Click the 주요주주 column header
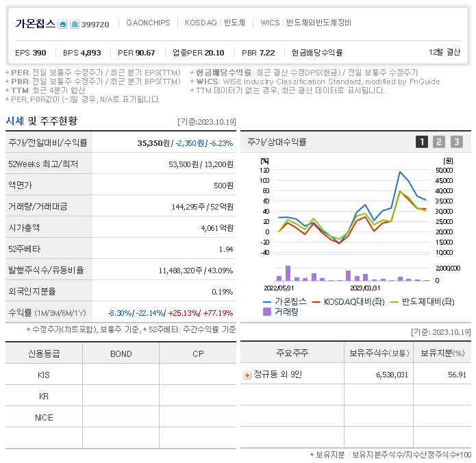The width and height of the screenshot is (476, 463). [x=292, y=353]
